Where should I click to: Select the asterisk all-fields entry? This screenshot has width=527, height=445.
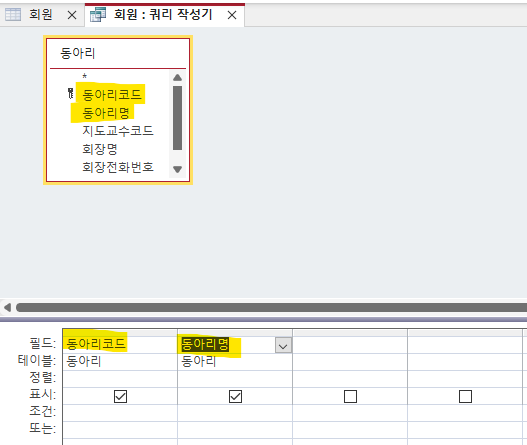click(85, 77)
